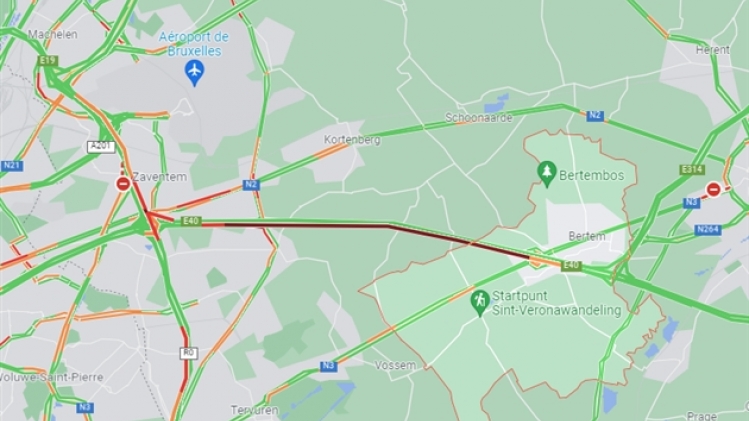
Task: Click the N21 road badge
Action: click(11, 166)
